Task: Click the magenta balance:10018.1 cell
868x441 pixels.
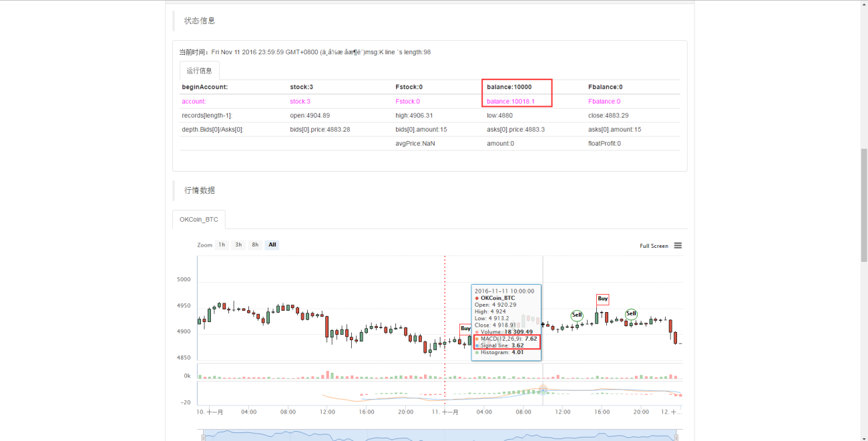Action: 511,102
